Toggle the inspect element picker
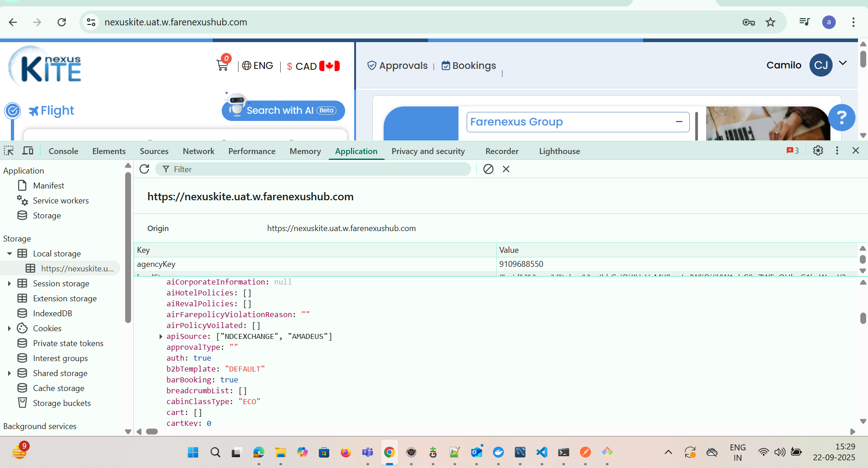 coord(9,151)
